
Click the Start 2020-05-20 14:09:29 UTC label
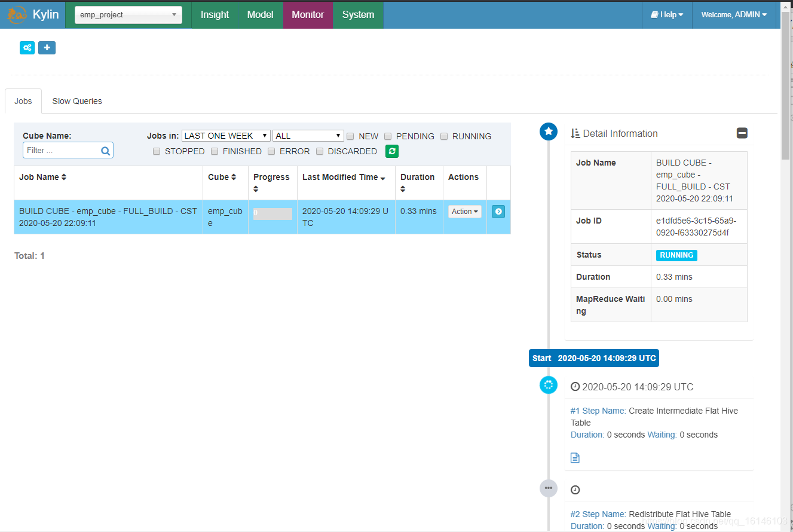tap(594, 358)
